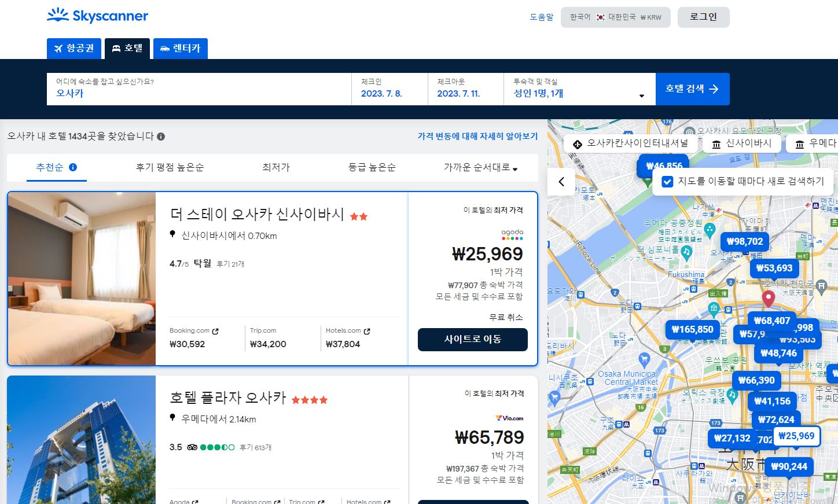Open the 항공권 flights tab

(74, 49)
